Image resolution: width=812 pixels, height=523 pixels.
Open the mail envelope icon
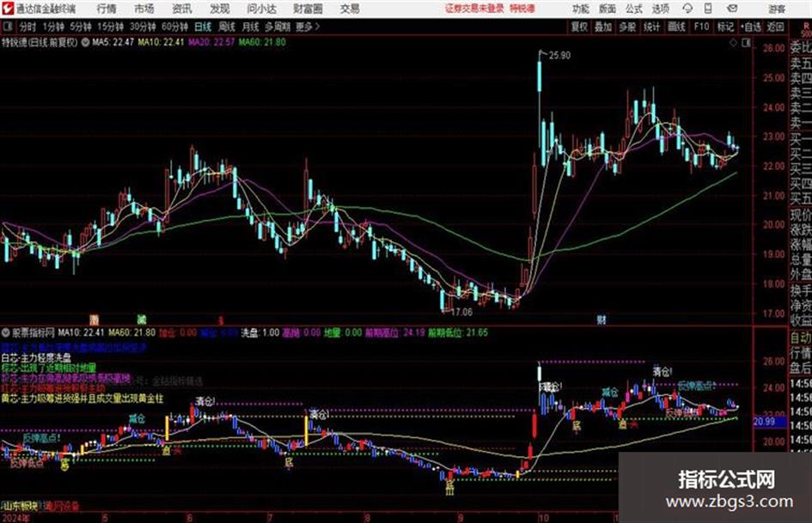tap(732, 9)
